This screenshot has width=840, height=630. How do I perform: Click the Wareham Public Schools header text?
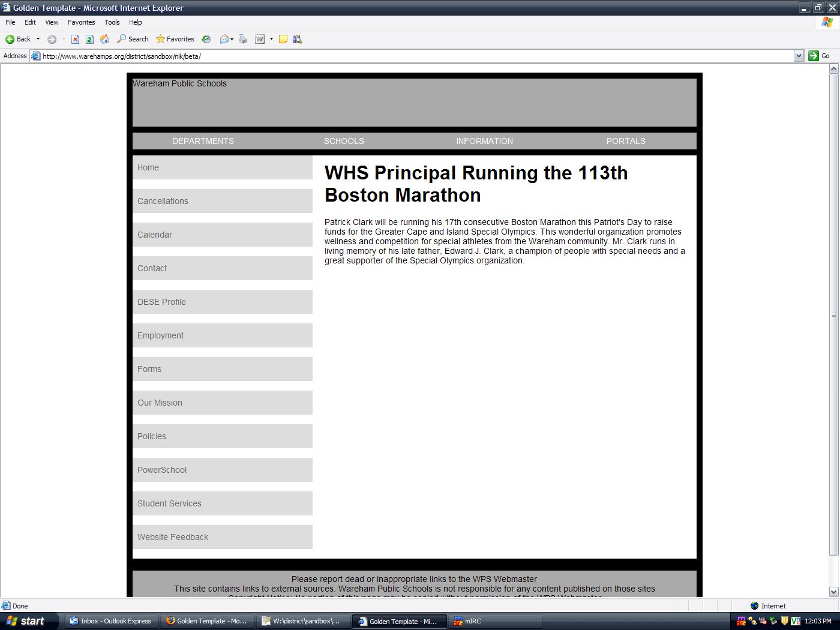pyautogui.click(x=179, y=83)
